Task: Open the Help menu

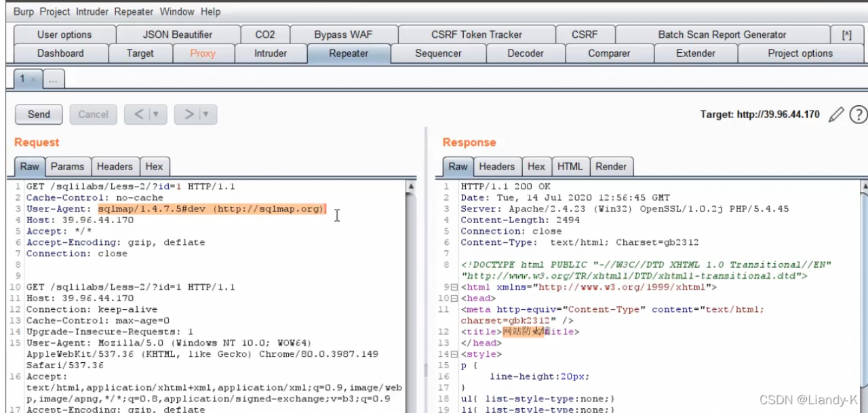Action: pos(211,12)
